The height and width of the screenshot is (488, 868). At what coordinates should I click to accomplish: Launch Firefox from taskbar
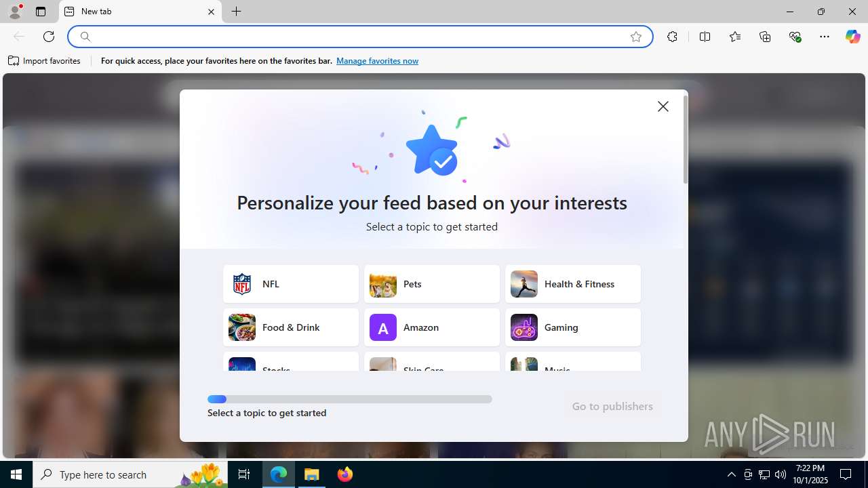[x=345, y=474]
